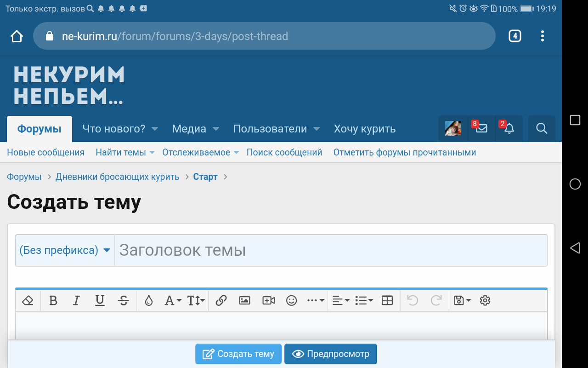Viewport: 588px width, 368px height.
Task: Open the (Без префикса) prefix dropdown
Action: [65, 250]
